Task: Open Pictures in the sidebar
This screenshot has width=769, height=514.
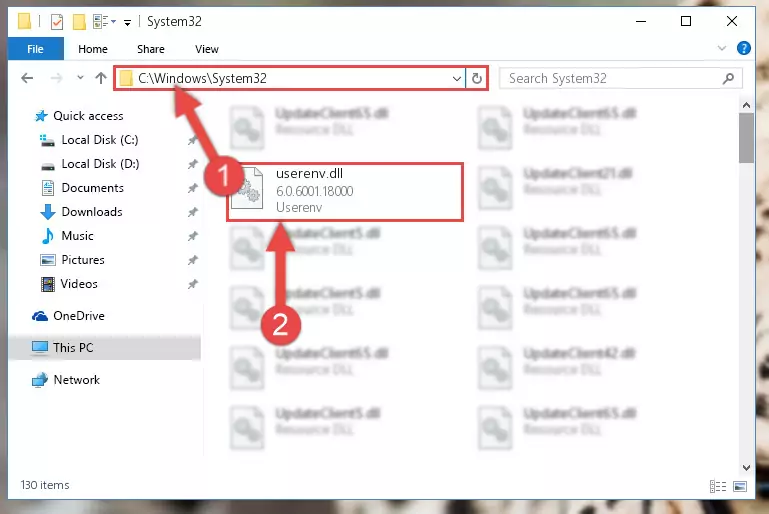Action: coord(82,260)
